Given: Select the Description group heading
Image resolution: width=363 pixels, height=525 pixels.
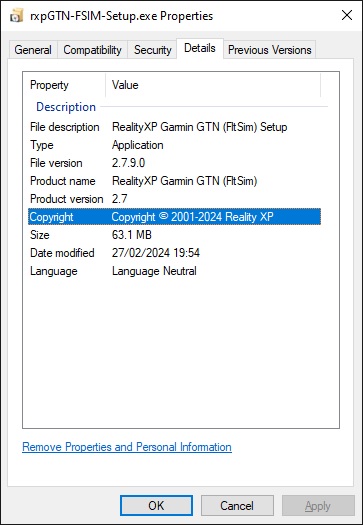Looking at the screenshot, I should [66, 107].
